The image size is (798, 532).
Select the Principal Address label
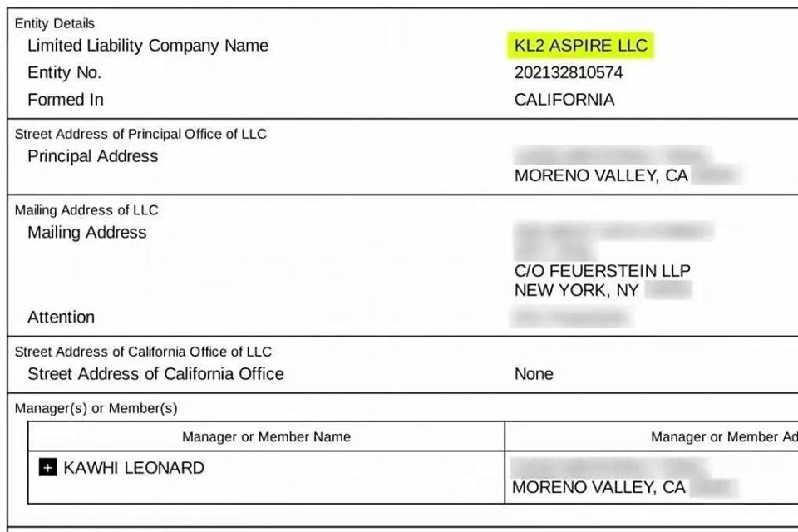[x=92, y=156]
